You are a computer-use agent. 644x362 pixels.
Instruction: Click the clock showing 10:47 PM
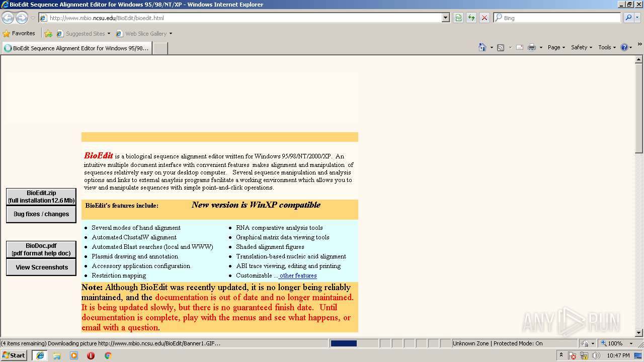pos(618,355)
